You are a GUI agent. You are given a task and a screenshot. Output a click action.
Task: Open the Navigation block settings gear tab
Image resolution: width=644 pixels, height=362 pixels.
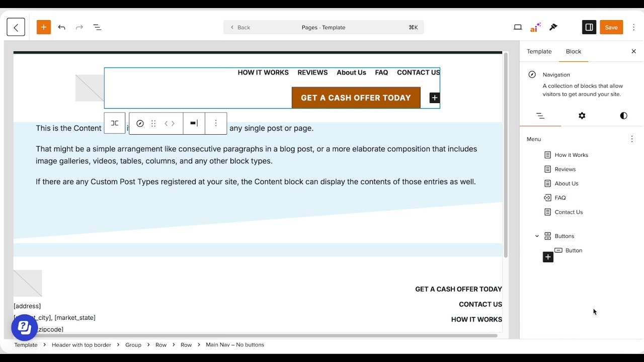(x=582, y=116)
